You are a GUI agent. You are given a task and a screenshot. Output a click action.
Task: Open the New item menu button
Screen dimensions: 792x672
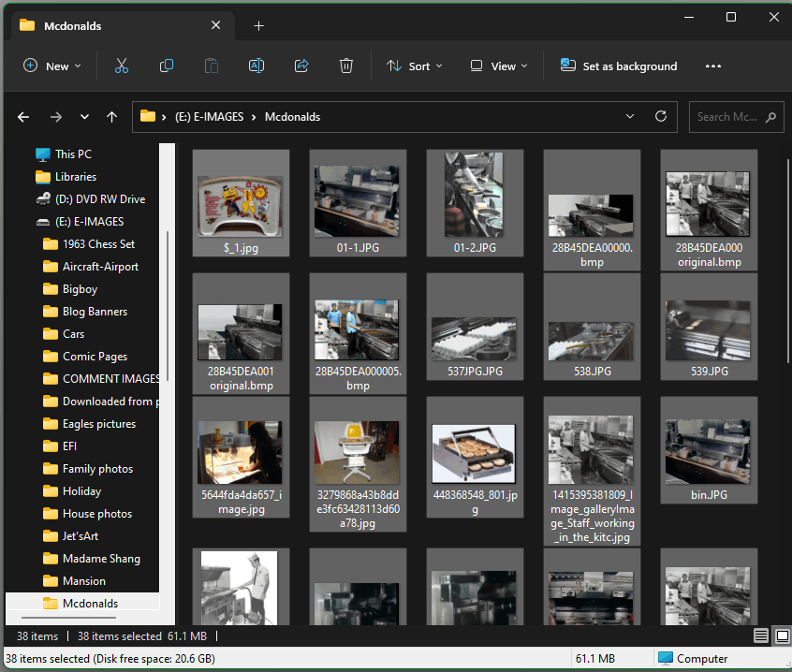click(x=51, y=66)
